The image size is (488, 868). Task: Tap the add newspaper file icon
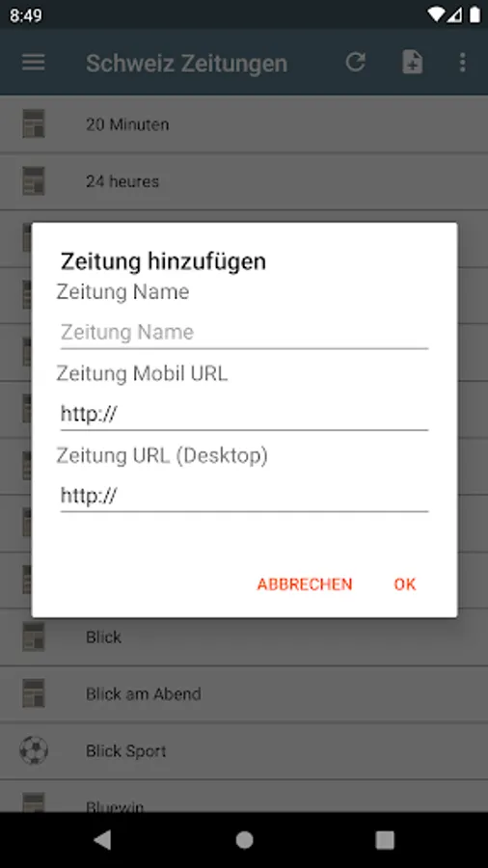click(412, 62)
